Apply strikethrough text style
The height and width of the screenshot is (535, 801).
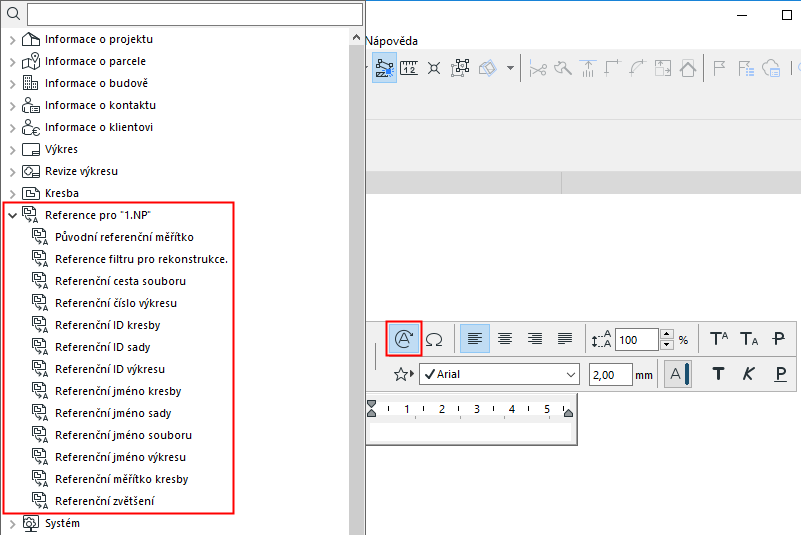pyautogui.click(x=779, y=339)
